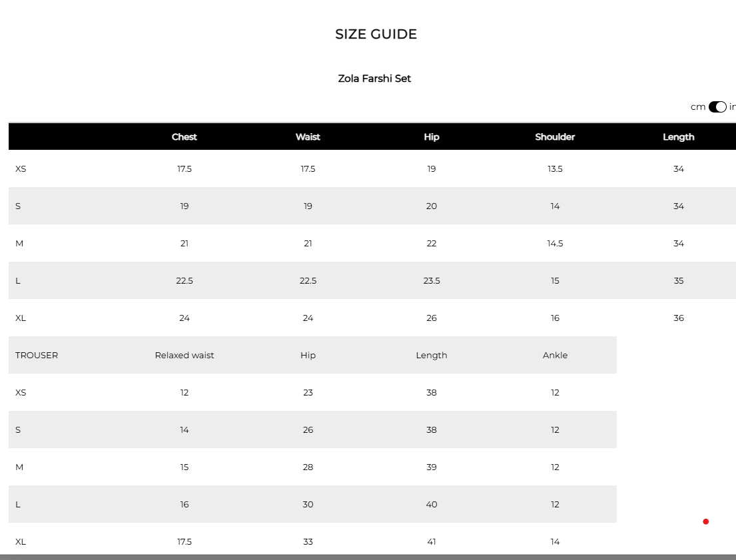Click the "cm" unit label
The image size is (736, 560).
(x=698, y=107)
